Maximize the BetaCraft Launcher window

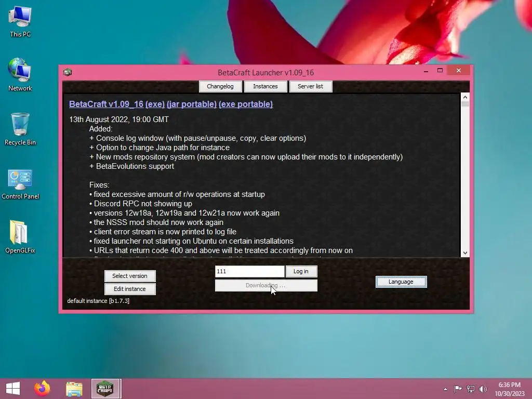(x=440, y=70)
